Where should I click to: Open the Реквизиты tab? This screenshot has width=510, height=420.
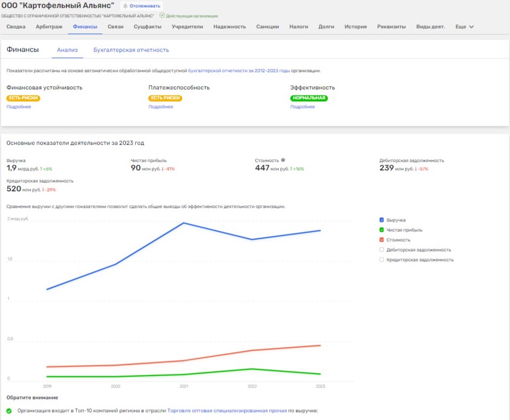point(392,27)
